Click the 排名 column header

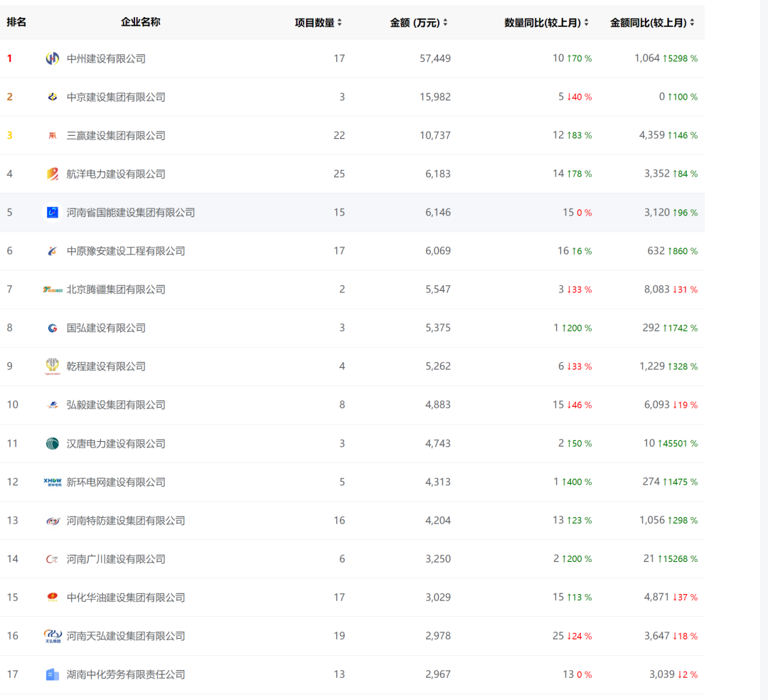16,22
